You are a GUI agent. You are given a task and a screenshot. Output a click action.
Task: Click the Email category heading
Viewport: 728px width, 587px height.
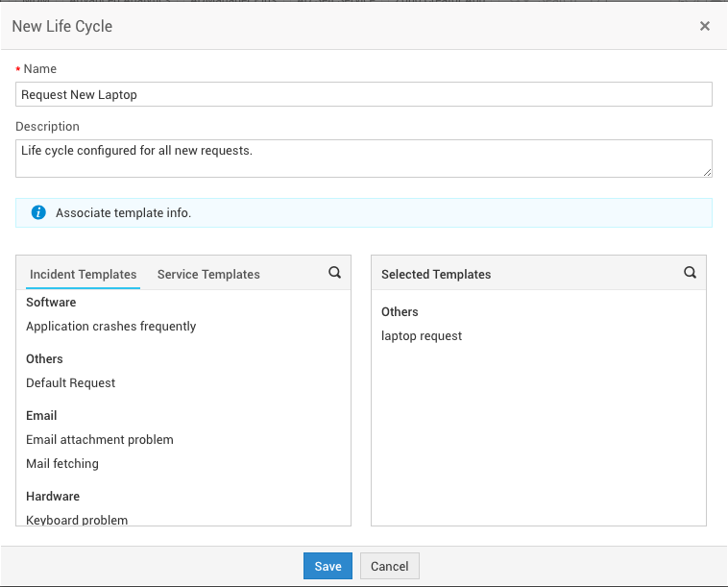click(41, 416)
